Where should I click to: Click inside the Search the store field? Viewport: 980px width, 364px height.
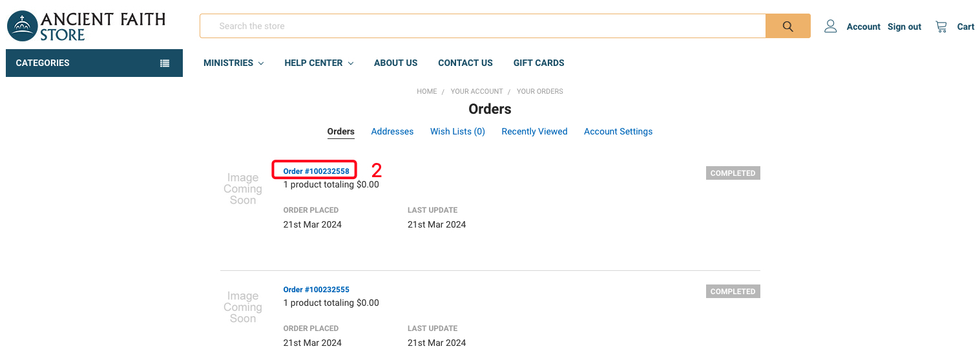pos(483,26)
